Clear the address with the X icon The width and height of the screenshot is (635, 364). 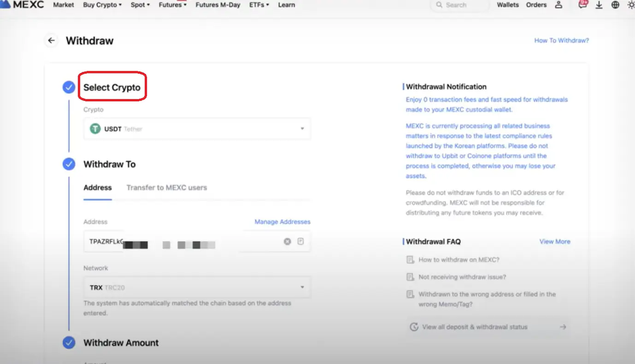tap(288, 241)
